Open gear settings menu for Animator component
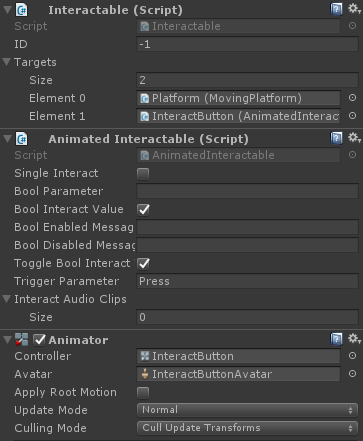Image resolution: width=363 pixels, height=441 pixels. click(x=354, y=339)
